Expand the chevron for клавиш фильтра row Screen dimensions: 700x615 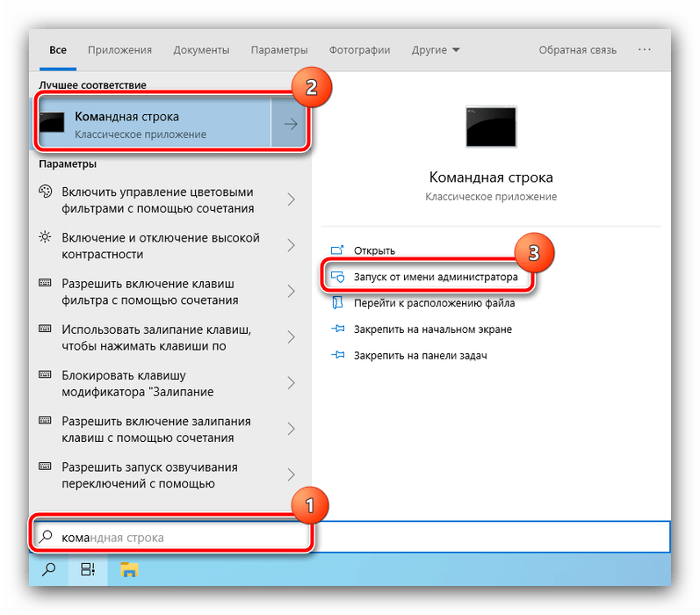click(291, 291)
